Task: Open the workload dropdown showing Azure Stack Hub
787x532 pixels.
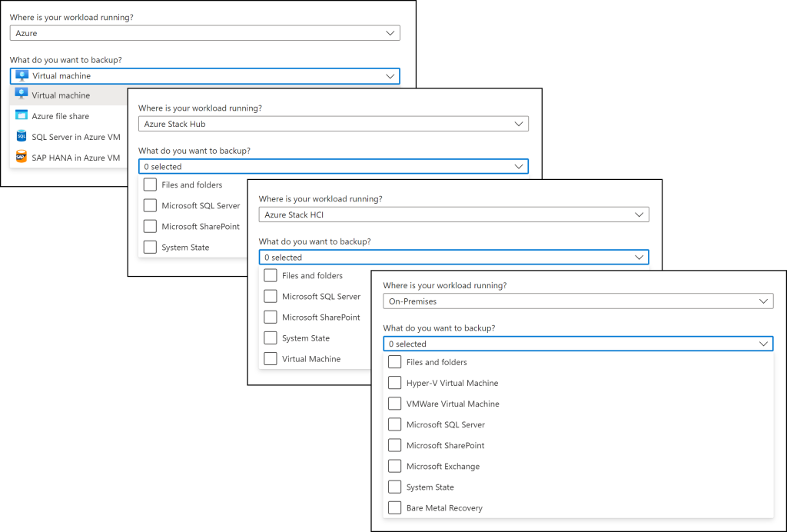Action: (334, 124)
